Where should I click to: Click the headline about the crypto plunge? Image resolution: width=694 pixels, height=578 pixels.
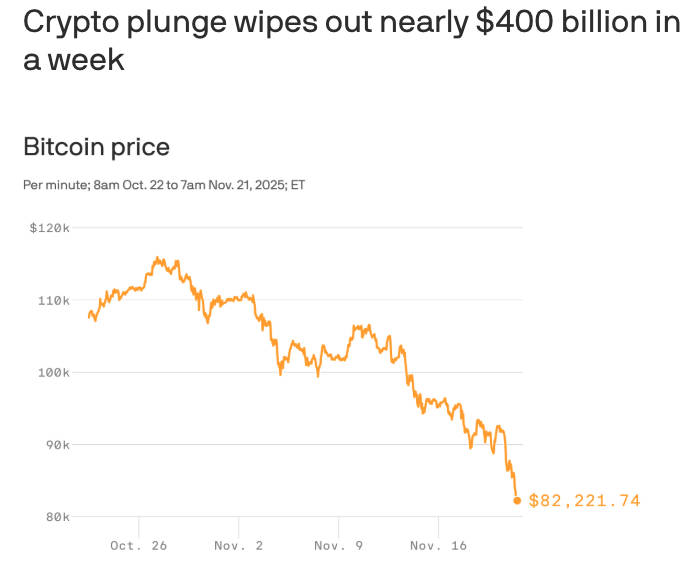tap(350, 40)
